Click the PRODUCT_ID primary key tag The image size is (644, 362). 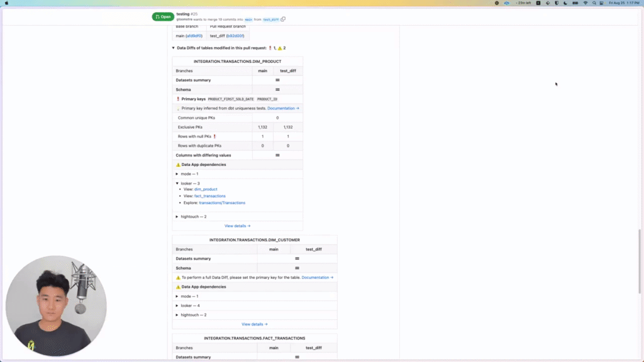point(267,99)
